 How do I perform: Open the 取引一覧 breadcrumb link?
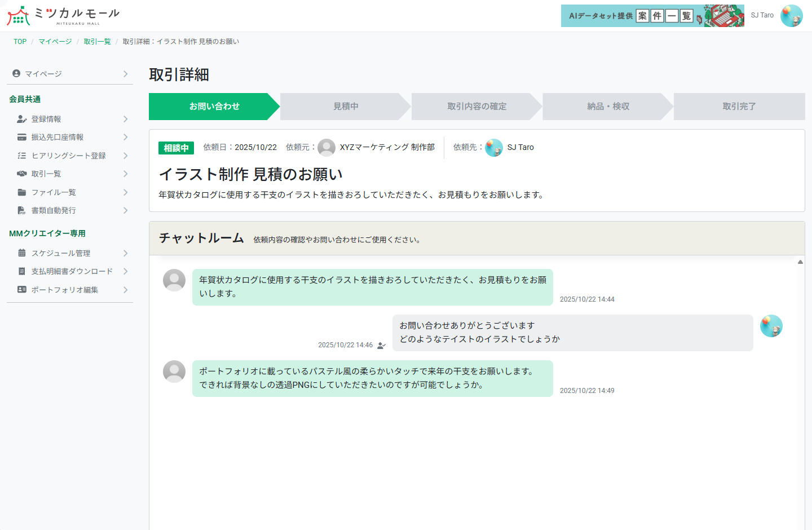point(97,41)
